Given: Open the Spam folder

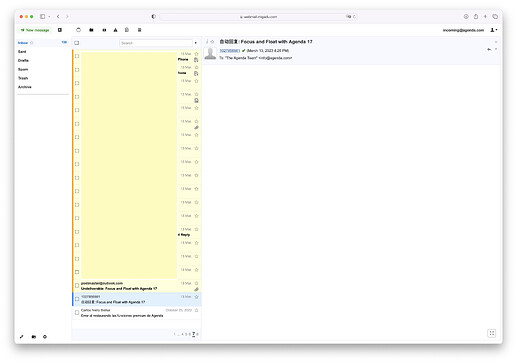Looking at the screenshot, I should pos(23,69).
